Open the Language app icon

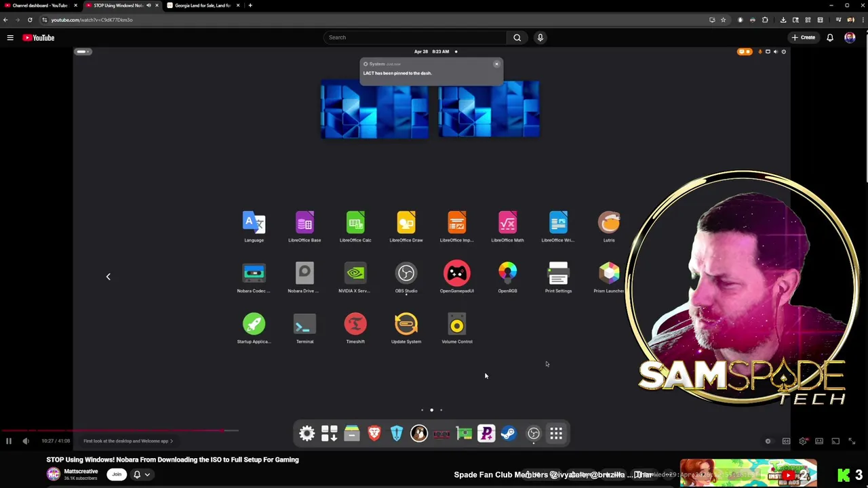pyautogui.click(x=254, y=226)
